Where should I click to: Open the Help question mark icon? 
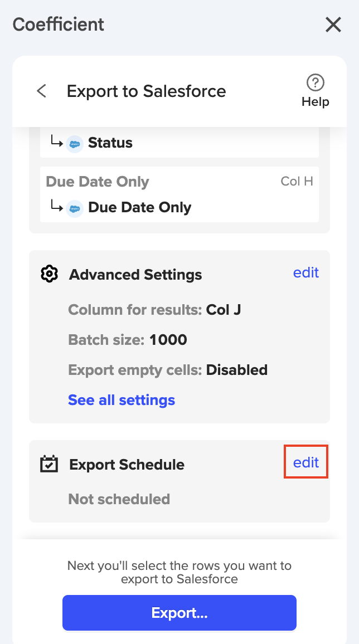(x=315, y=82)
